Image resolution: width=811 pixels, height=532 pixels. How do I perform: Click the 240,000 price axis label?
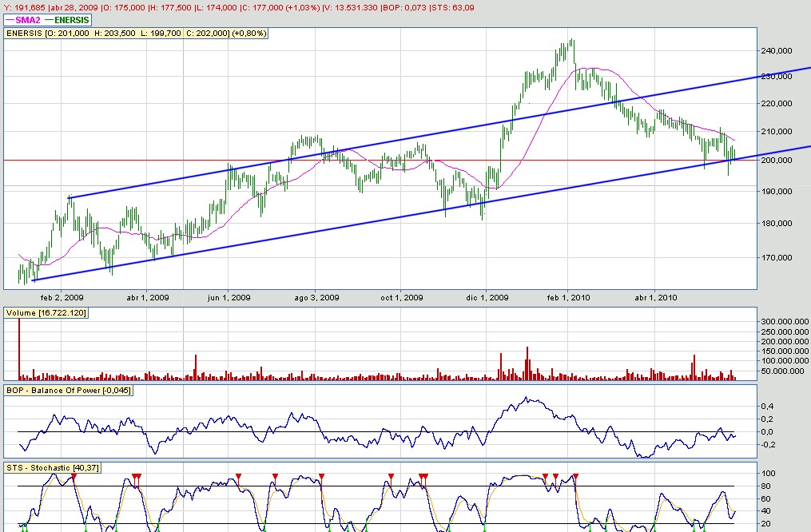[777, 50]
